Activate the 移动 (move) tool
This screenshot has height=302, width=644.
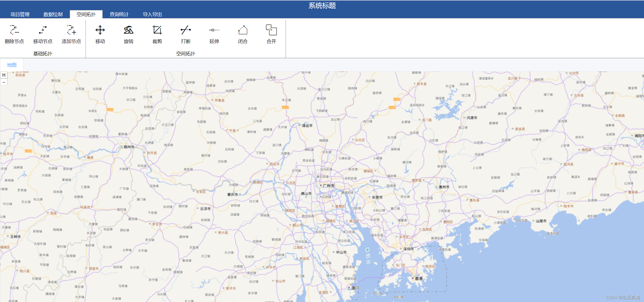click(100, 34)
